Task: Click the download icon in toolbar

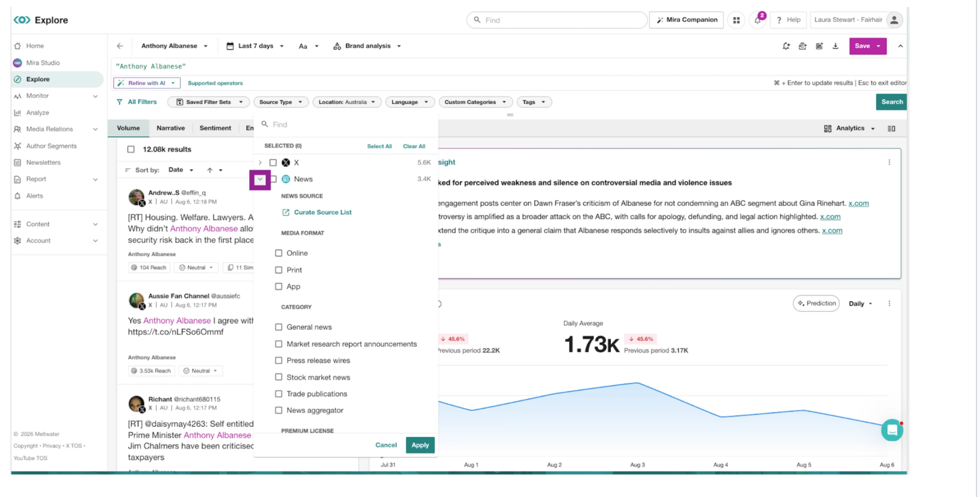Action: click(835, 46)
